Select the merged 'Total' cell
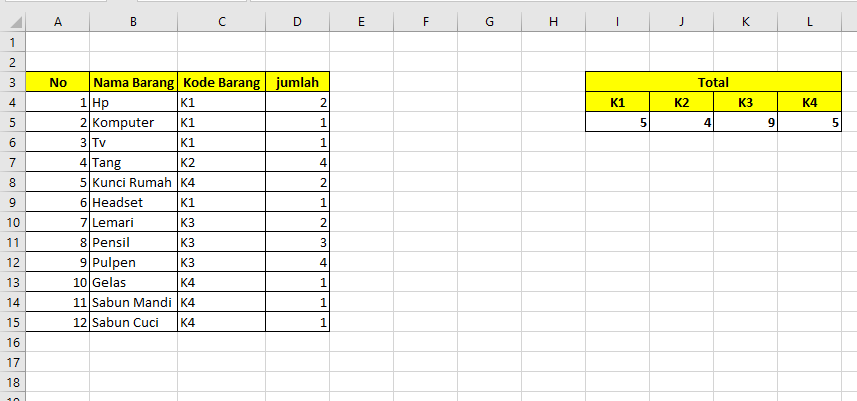The width and height of the screenshot is (857, 401). [x=713, y=82]
